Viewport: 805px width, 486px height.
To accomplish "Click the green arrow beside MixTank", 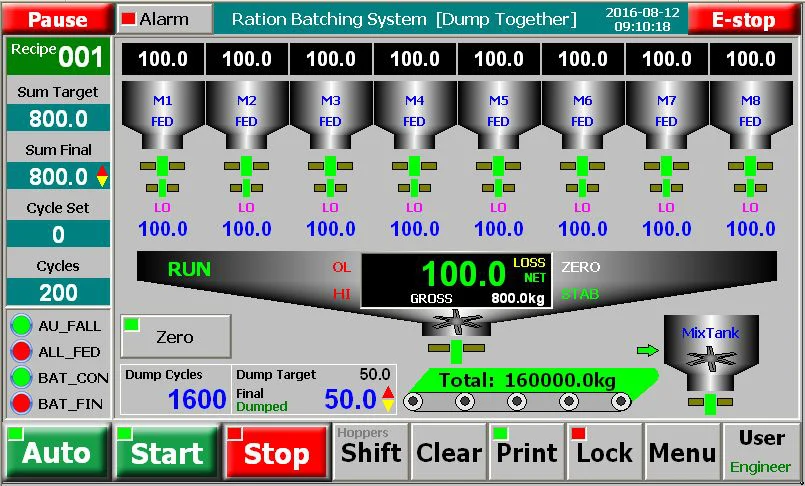I will pyautogui.click(x=647, y=351).
